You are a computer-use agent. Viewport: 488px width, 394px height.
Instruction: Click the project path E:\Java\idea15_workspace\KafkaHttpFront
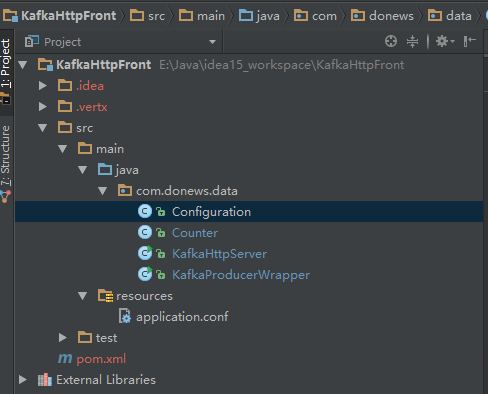[x=282, y=65]
